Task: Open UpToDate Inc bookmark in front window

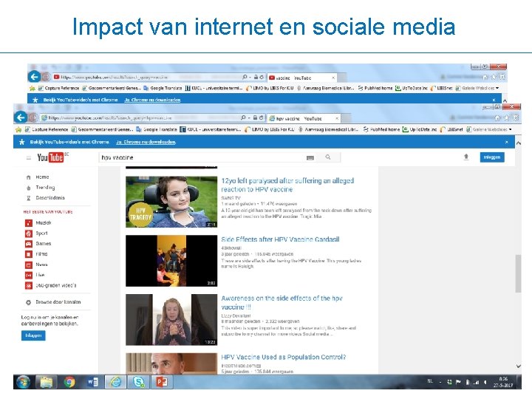Action: [x=420, y=129]
